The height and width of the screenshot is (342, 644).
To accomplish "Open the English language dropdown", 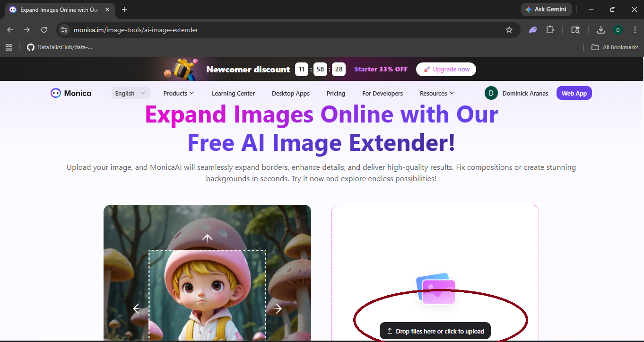I will (131, 93).
